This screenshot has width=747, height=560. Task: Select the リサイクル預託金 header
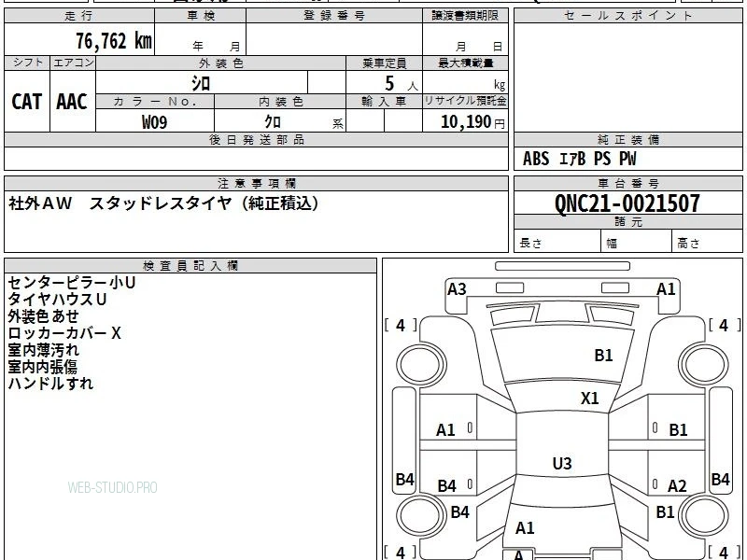(465, 101)
